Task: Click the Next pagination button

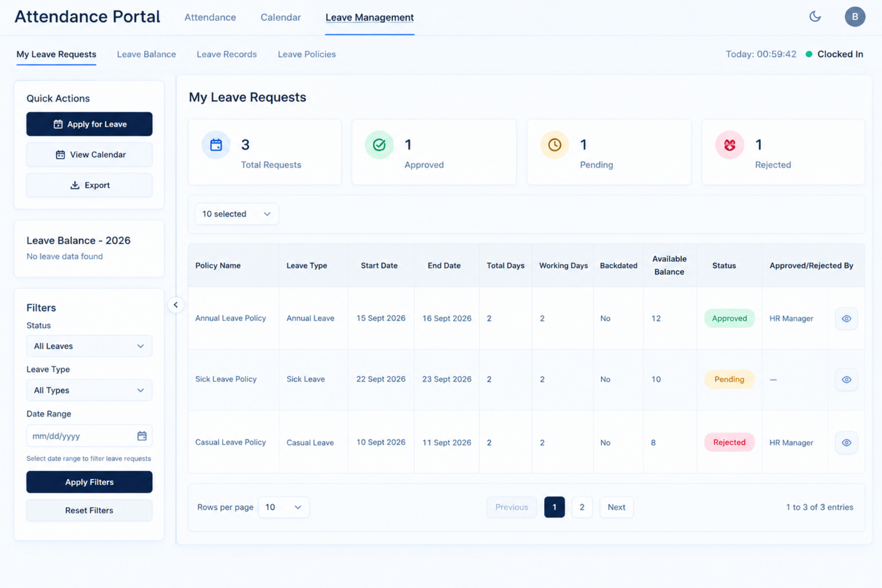Action: tap(616, 507)
